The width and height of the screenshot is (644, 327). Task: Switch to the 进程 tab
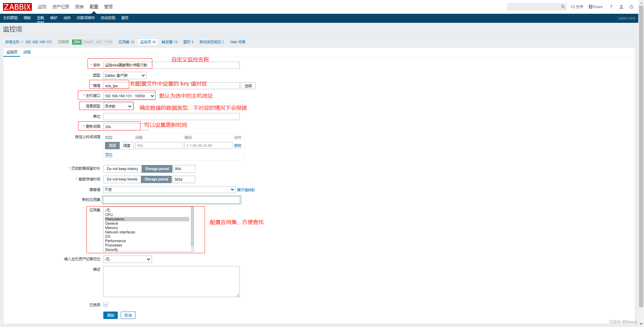[27, 52]
